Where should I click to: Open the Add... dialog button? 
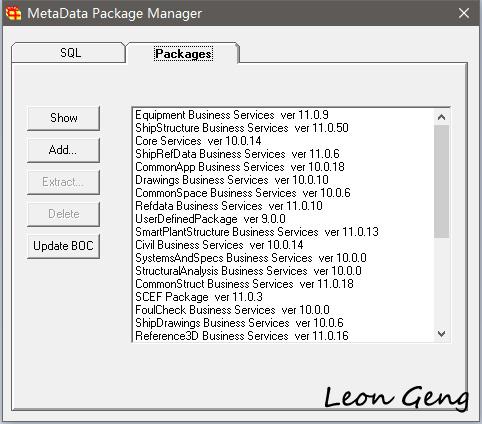tap(63, 150)
